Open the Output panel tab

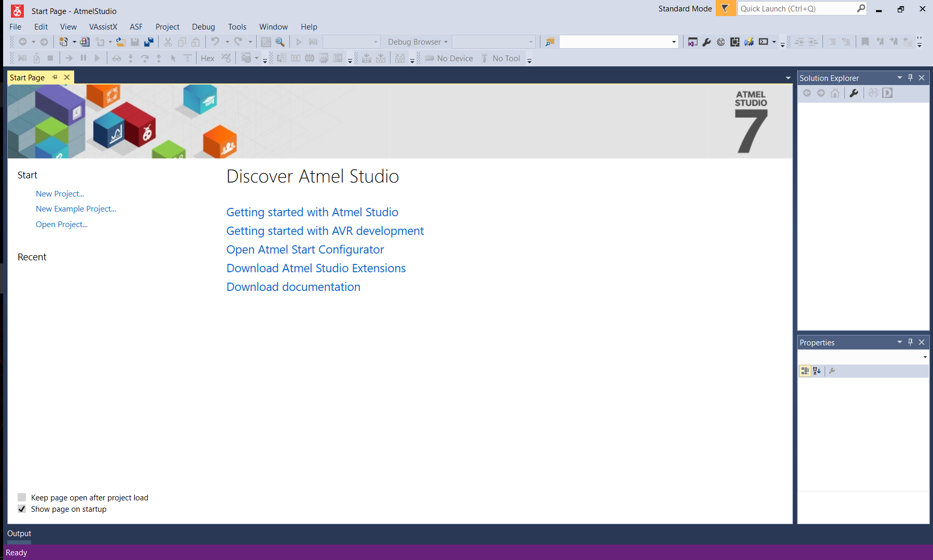click(x=19, y=533)
